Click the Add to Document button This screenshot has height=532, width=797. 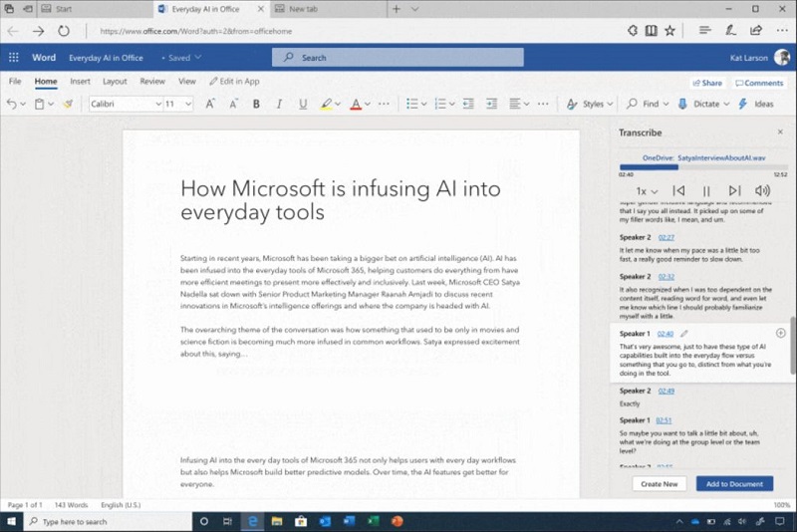(x=733, y=483)
